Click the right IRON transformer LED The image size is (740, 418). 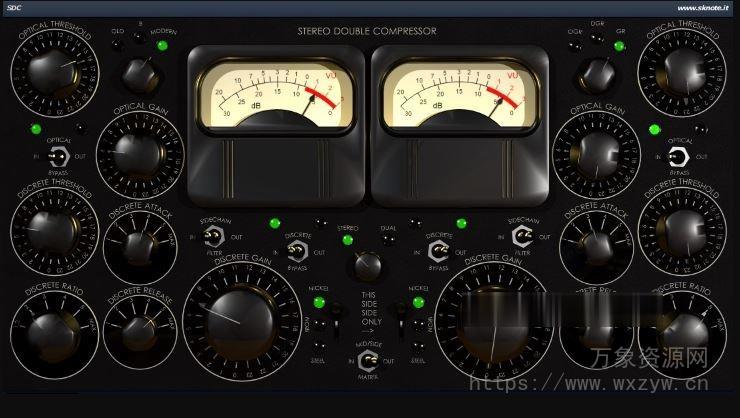tap(418, 324)
